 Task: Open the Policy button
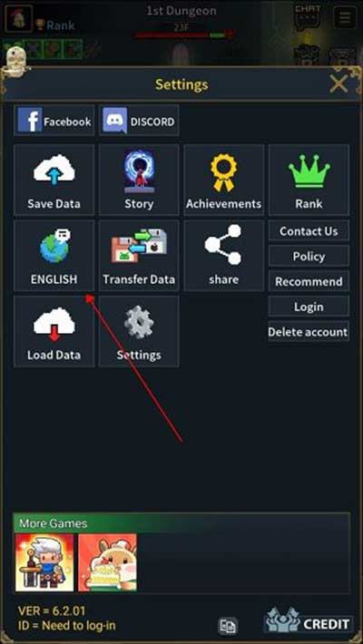[x=309, y=257]
